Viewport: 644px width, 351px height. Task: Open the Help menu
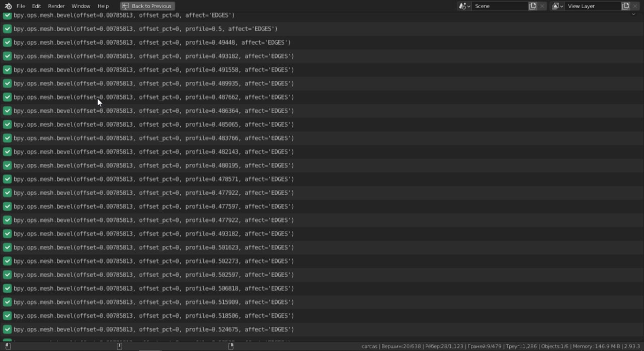pos(103,6)
